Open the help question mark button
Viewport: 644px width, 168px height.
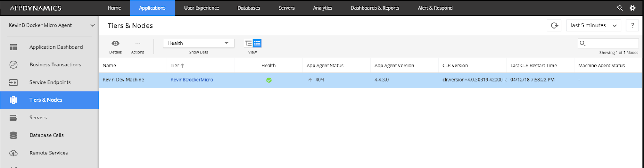(632, 25)
